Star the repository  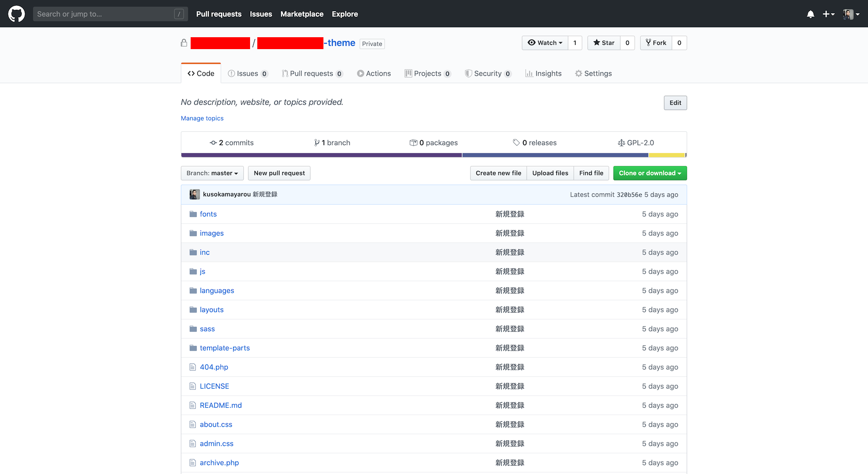(603, 42)
